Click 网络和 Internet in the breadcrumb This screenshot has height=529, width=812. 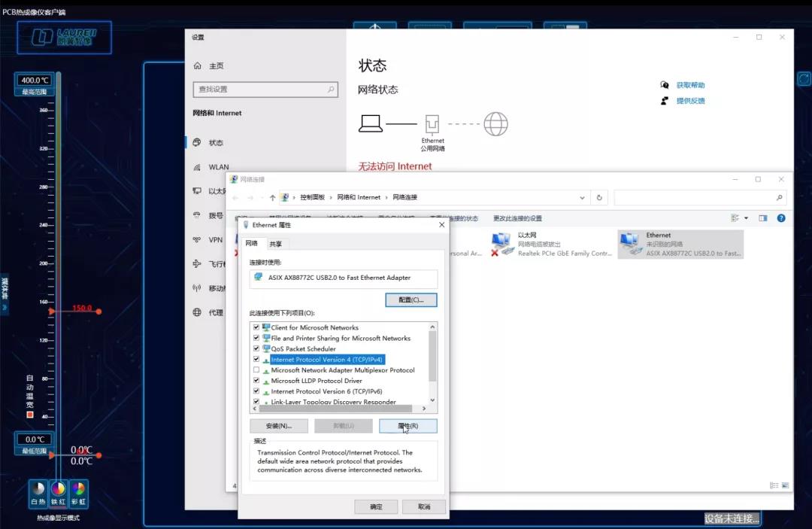click(x=359, y=197)
